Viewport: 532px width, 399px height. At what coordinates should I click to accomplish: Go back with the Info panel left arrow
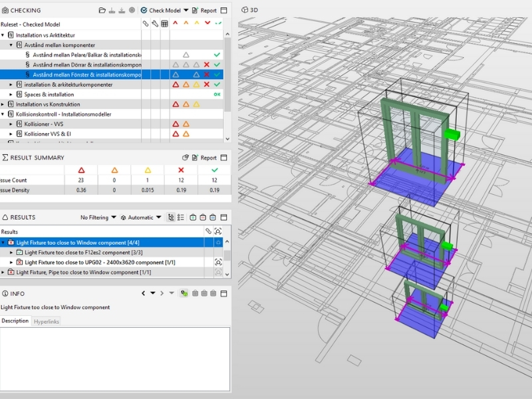tap(143, 293)
